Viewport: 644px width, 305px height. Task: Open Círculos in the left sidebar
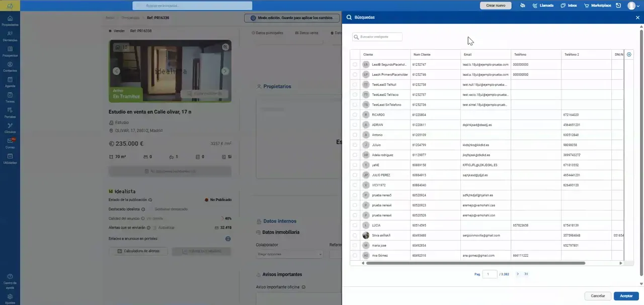coord(10,128)
